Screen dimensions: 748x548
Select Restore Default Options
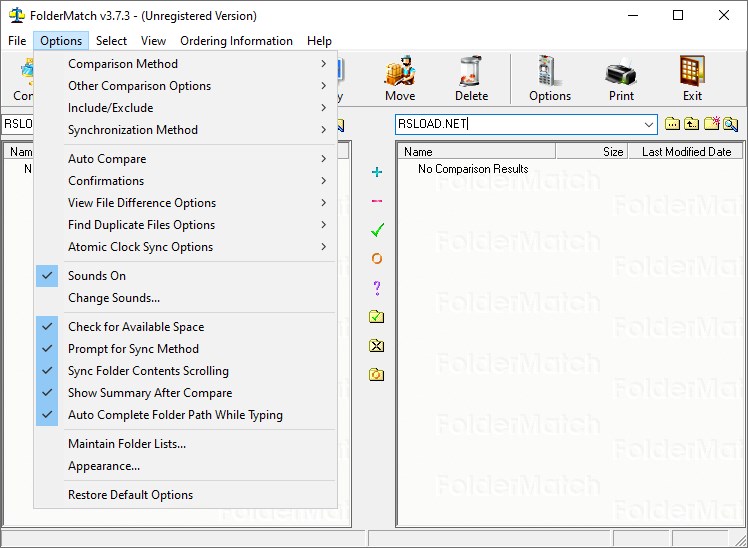185,495
